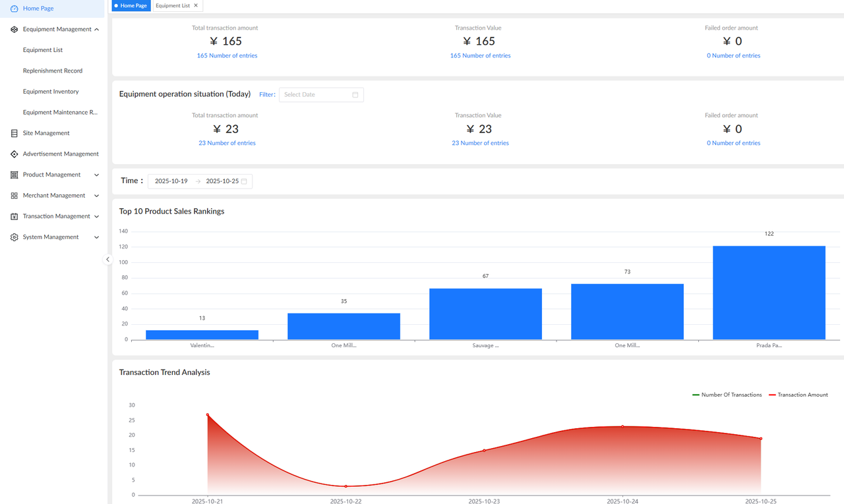Open the Replenishment Record page
844x504 pixels.
coord(52,70)
